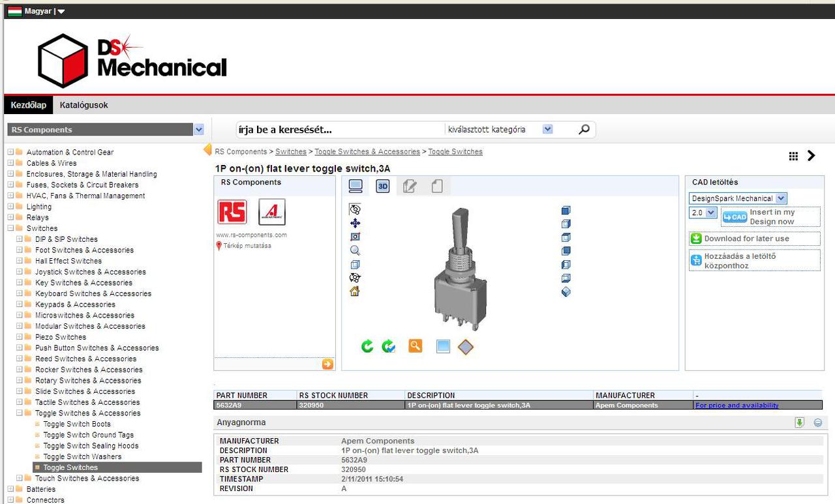The width and height of the screenshot is (835, 504).
Task: Open the Katalógusok tab
Action: coord(84,105)
